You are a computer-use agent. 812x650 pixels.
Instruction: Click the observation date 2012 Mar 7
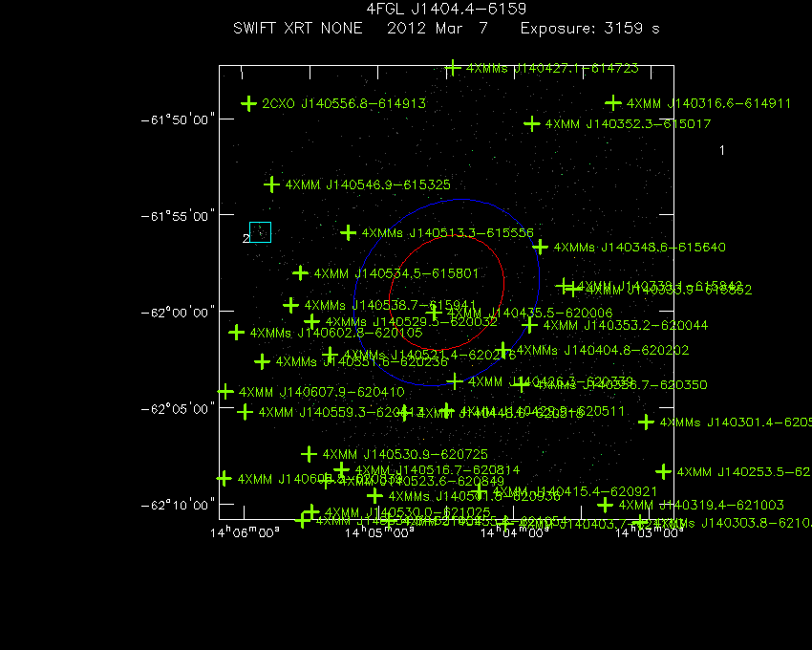(438, 28)
